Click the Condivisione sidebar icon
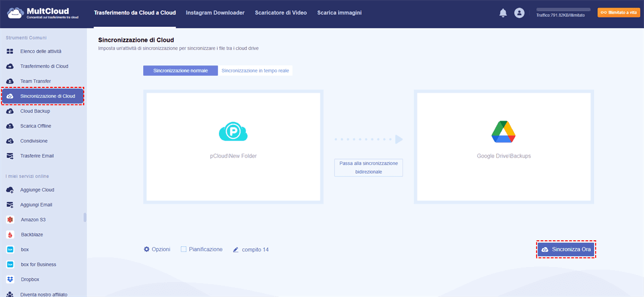Screen dimensions: 644x297 (10, 141)
